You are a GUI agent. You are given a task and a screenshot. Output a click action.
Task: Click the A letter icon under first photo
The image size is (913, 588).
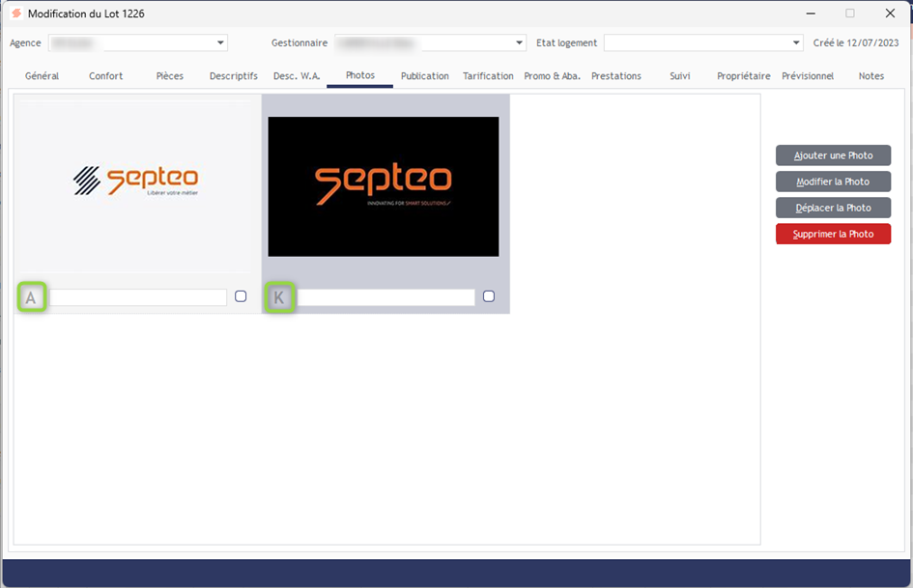pos(31,298)
